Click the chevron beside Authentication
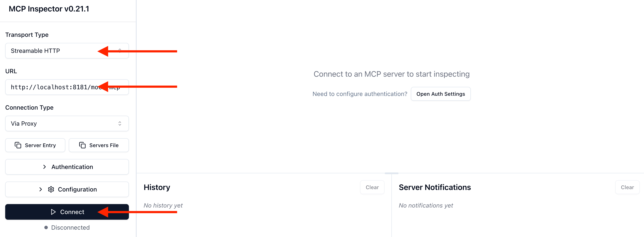This screenshot has height=237, width=644. click(45, 167)
